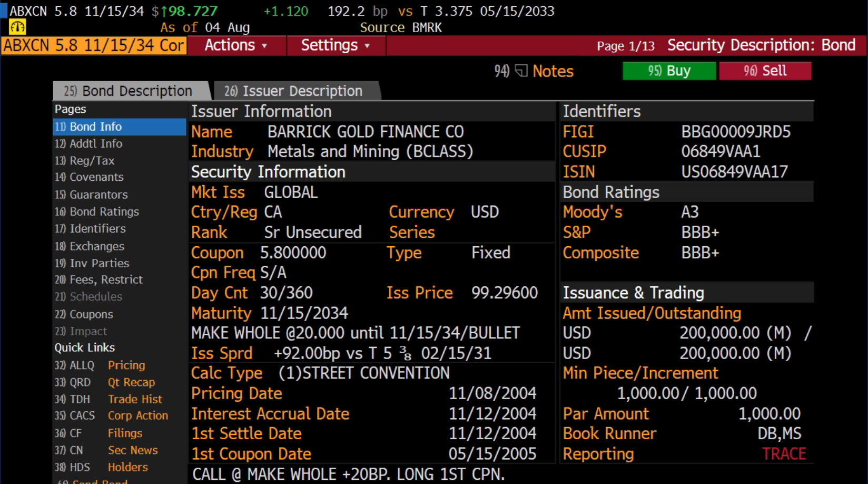Screen dimensions: 868x484
Task: Open the Settings dropdown menu
Action: [x=336, y=45]
